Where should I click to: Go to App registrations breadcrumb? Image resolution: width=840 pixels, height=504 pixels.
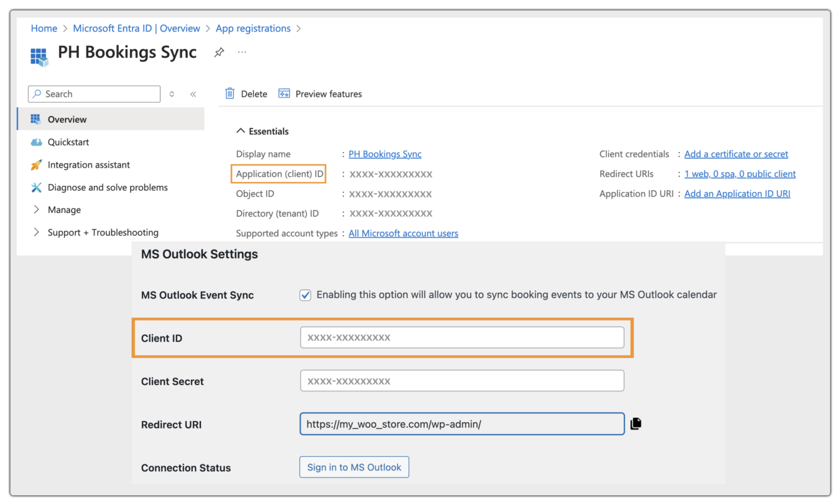pos(253,28)
